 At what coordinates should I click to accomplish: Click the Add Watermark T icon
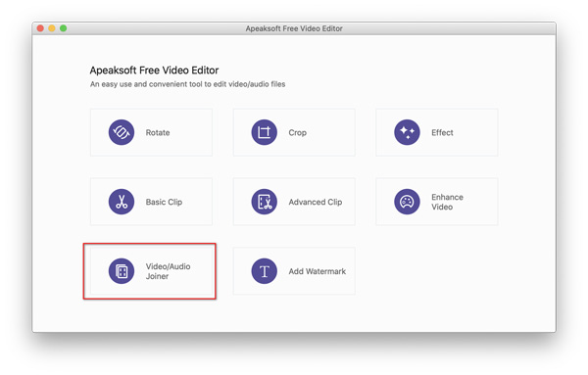click(x=264, y=271)
